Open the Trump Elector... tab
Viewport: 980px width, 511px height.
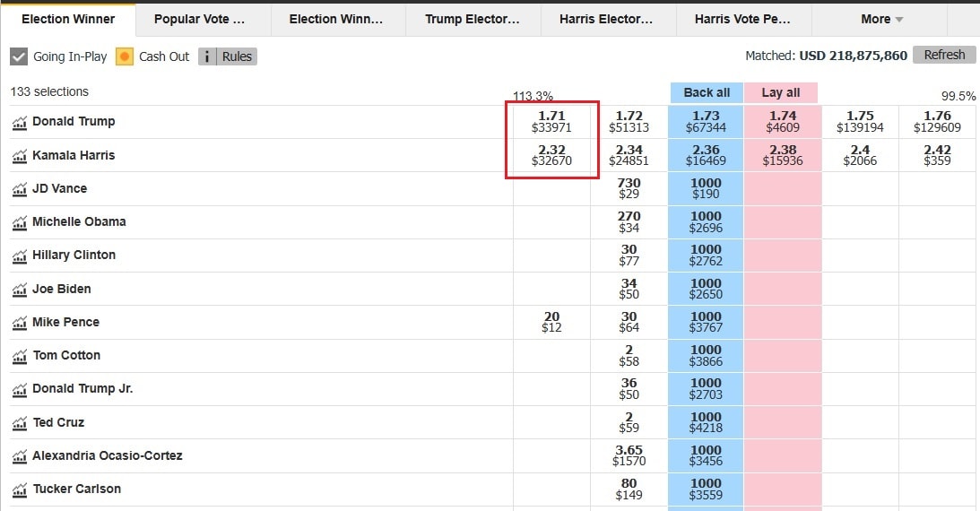(473, 20)
